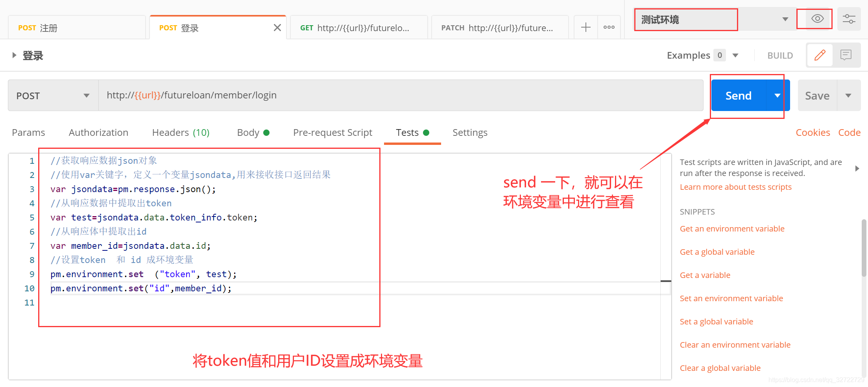Open the Authorization tab
Image resolution: width=868 pixels, height=387 pixels.
point(98,133)
